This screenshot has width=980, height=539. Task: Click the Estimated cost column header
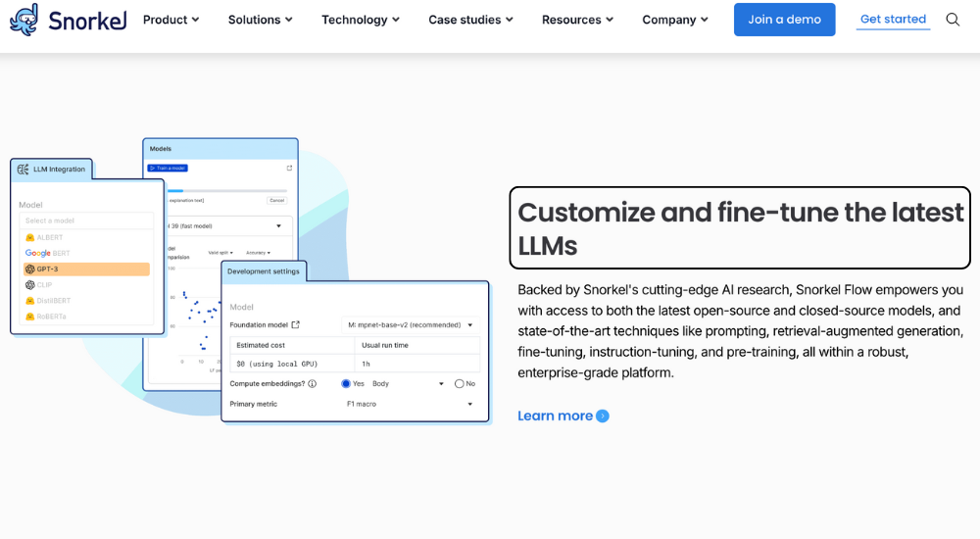[x=292, y=345]
